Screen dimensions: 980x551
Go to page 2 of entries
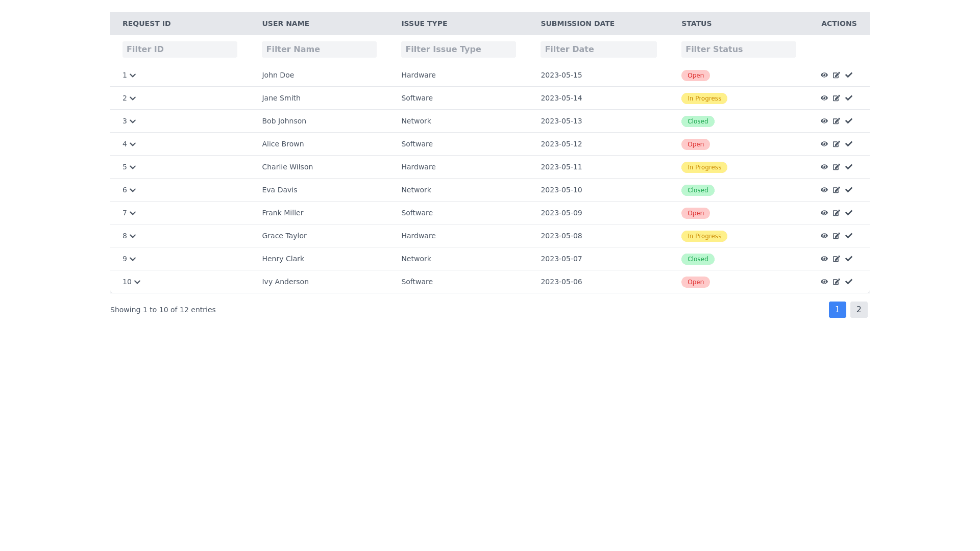pos(859,310)
